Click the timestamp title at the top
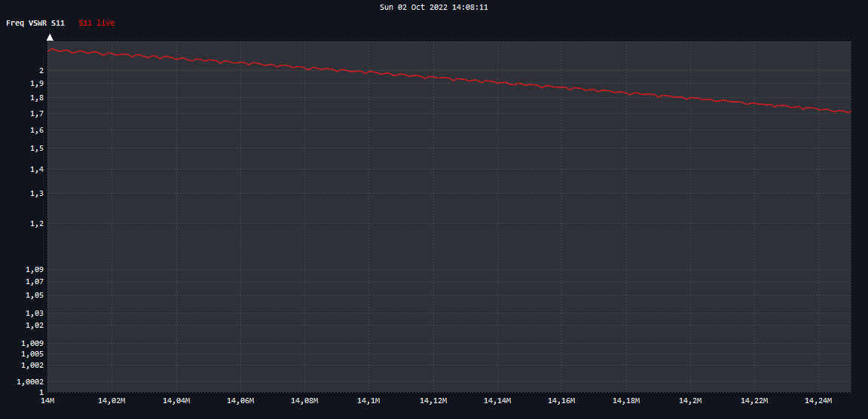The height and width of the screenshot is (419, 868). (434, 7)
